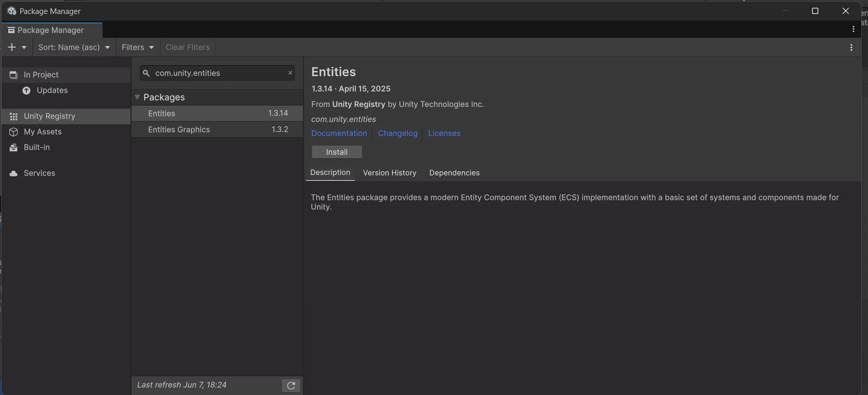868x395 pixels.
Task: Install the Entities package
Action: (x=337, y=152)
